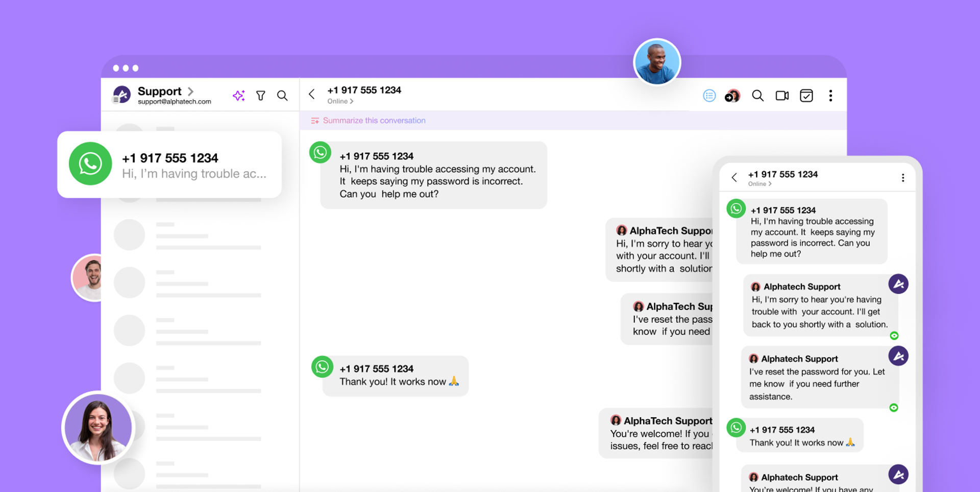Expand Online status in the mobile panel

(759, 184)
